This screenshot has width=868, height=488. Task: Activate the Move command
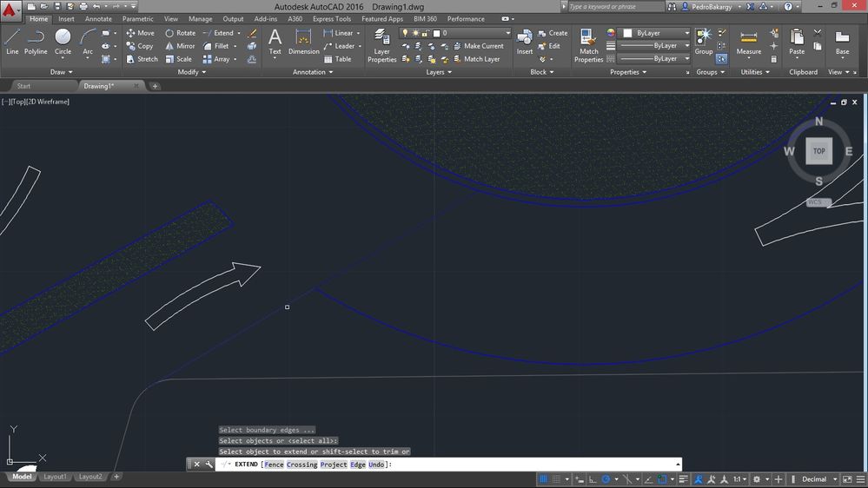coord(141,33)
